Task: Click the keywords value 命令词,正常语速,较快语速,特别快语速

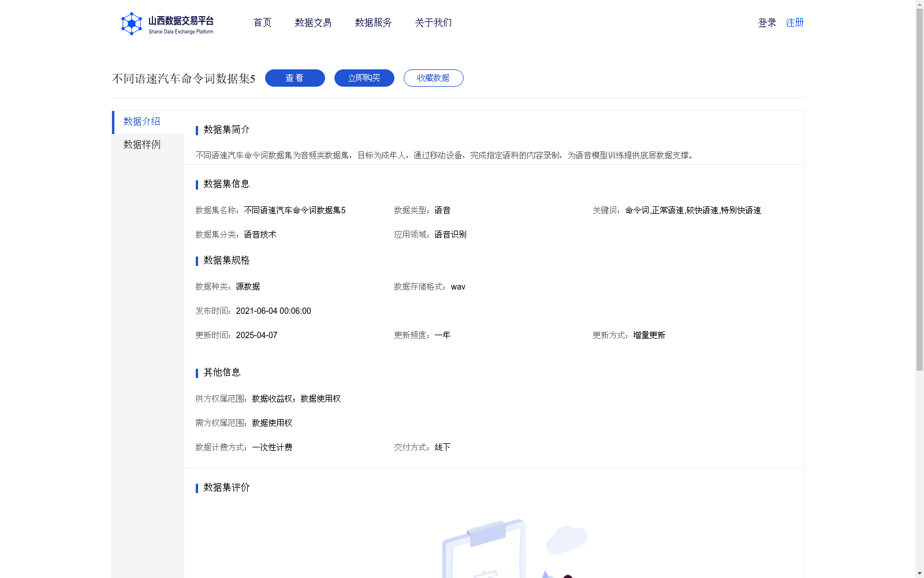Action: (x=693, y=210)
